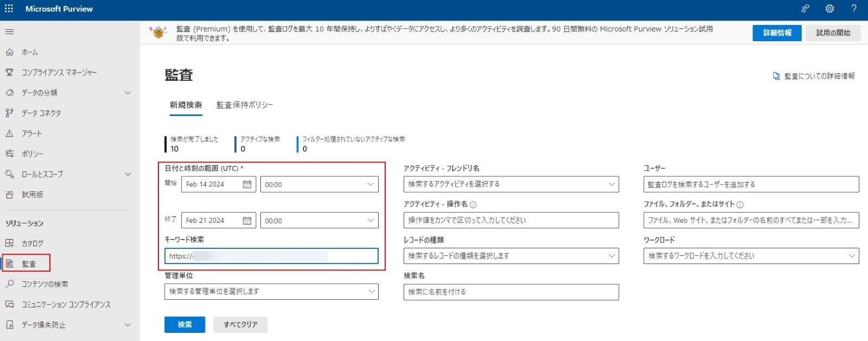Open the アクティビティ - フレンドリ名 dropdown

[511, 184]
